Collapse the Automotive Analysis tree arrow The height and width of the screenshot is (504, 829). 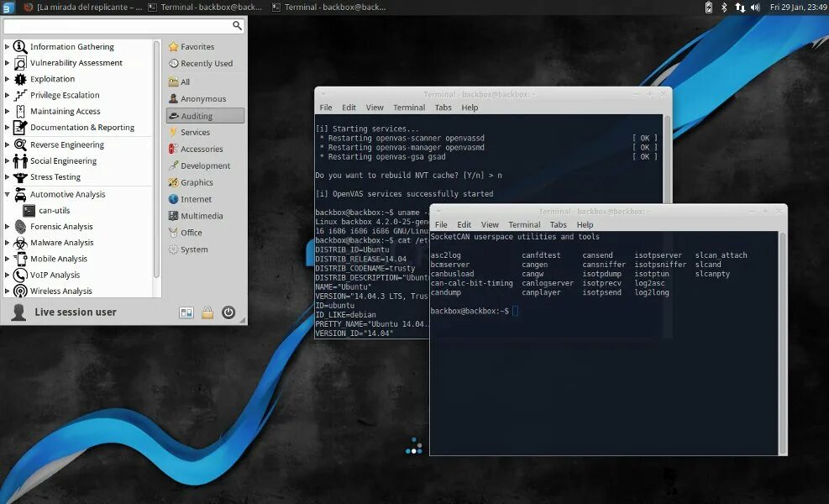pos(7,195)
